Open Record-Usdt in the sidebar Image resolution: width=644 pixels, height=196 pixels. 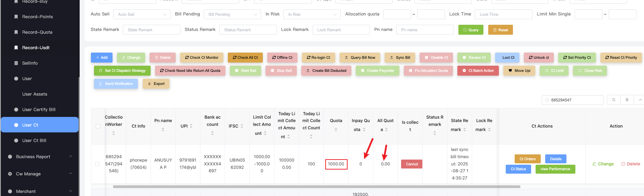pyautogui.click(x=36, y=48)
